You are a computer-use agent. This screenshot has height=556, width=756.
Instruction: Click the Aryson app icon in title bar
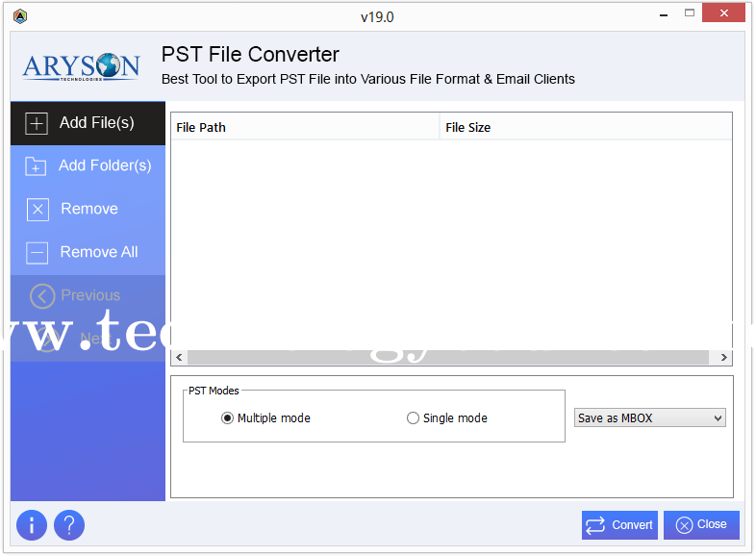[20, 16]
